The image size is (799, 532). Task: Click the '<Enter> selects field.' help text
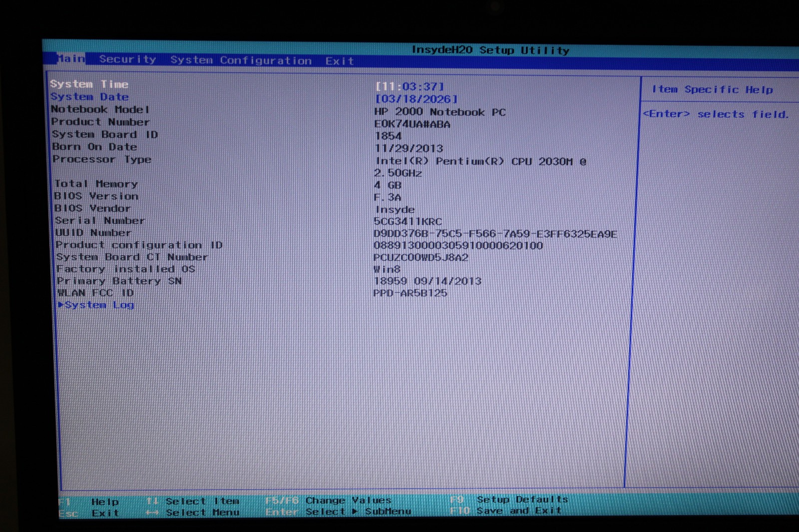tap(716, 114)
